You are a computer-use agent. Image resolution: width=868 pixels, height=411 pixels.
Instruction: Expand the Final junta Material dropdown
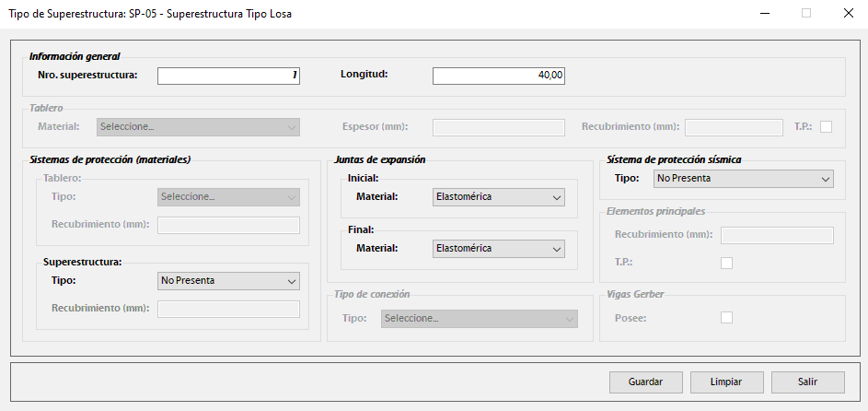click(497, 249)
